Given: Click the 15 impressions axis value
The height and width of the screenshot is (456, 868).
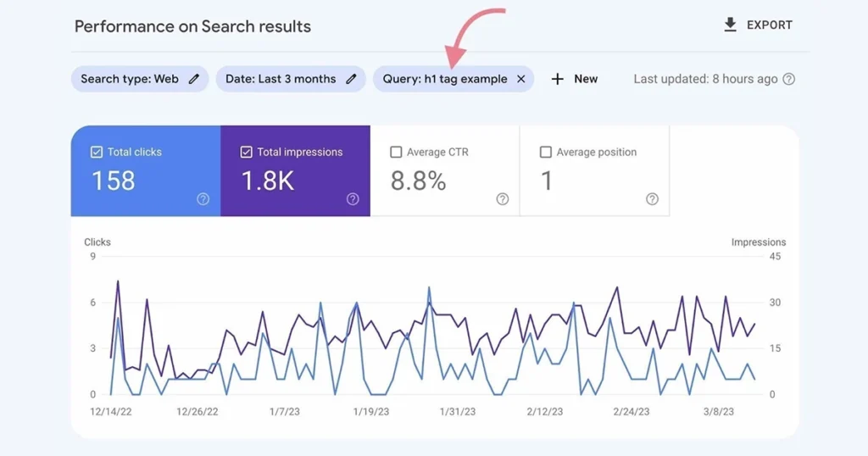Looking at the screenshot, I should (x=775, y=348).
